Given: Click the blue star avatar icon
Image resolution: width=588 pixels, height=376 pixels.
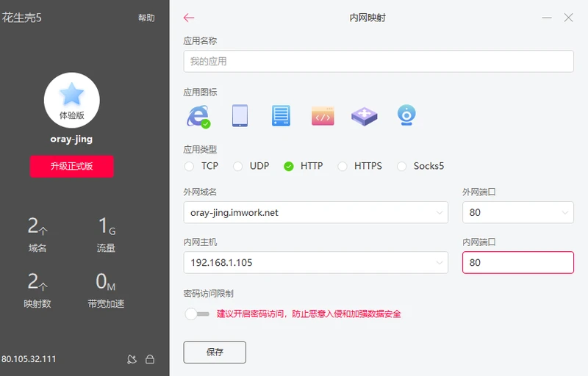Looking at the screenshot, I should tap(71, 93).
